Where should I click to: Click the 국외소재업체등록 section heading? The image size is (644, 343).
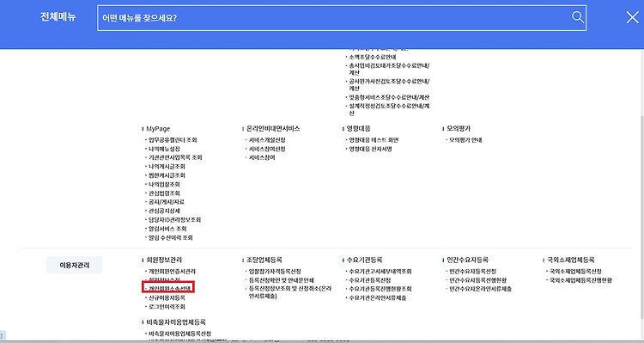(571, 260)
